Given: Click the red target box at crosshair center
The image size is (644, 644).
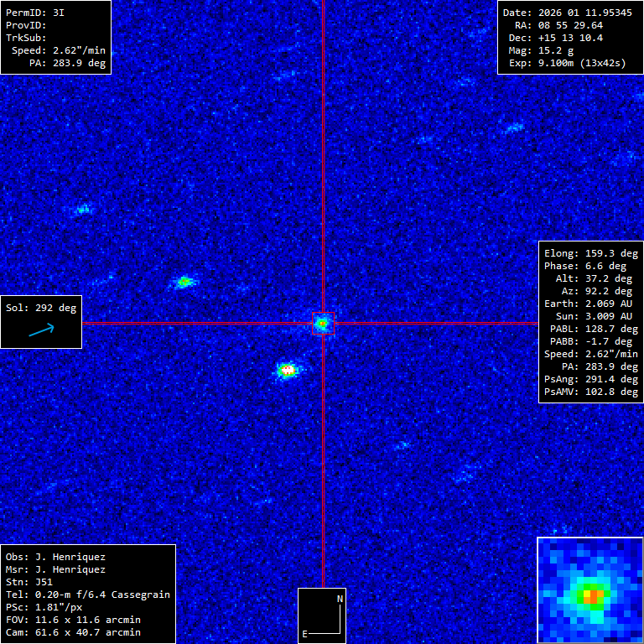Looking at the screenshot, I should click(323, 323).
